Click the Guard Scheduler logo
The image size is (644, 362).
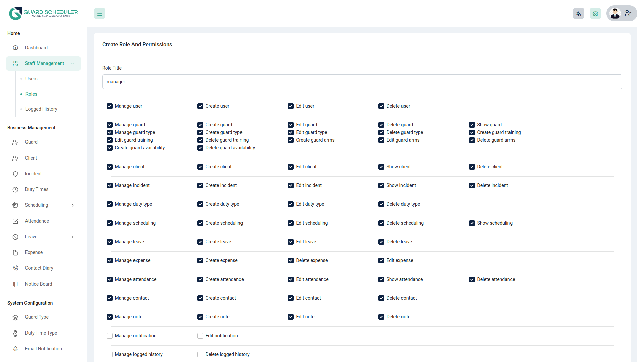pos(43,13)
